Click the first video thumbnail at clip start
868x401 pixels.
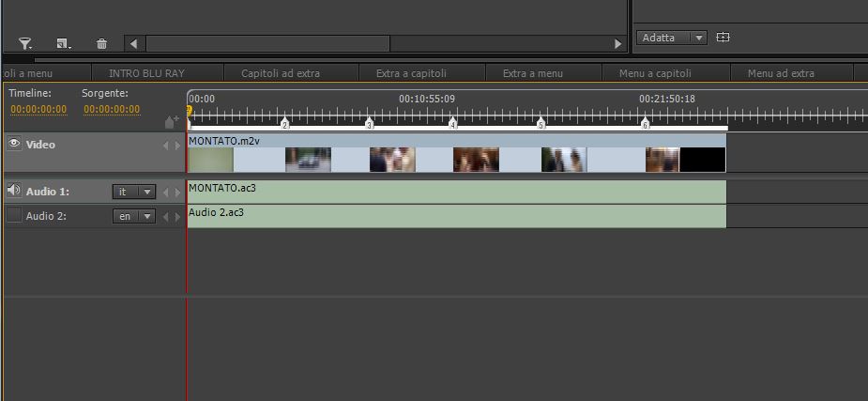point(210,160)
